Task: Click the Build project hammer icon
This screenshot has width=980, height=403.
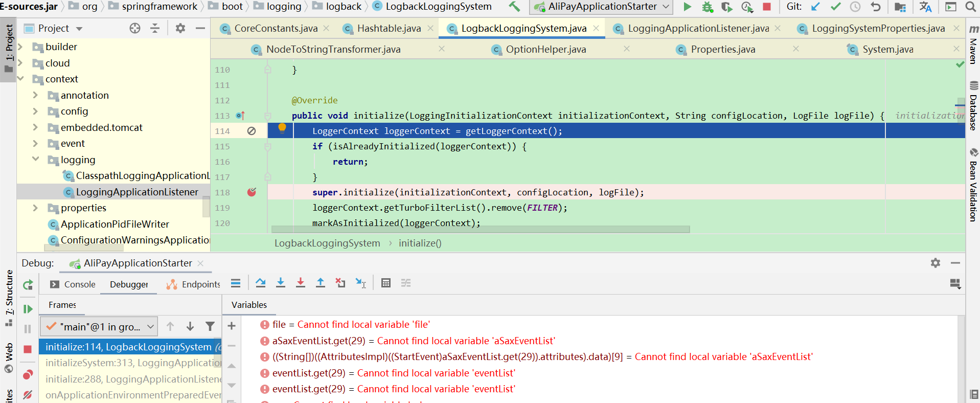Action: [x=514, y=7]
